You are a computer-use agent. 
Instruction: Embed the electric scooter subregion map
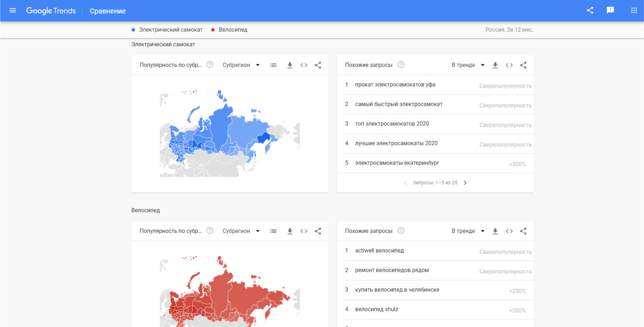[x=304, y=65]
